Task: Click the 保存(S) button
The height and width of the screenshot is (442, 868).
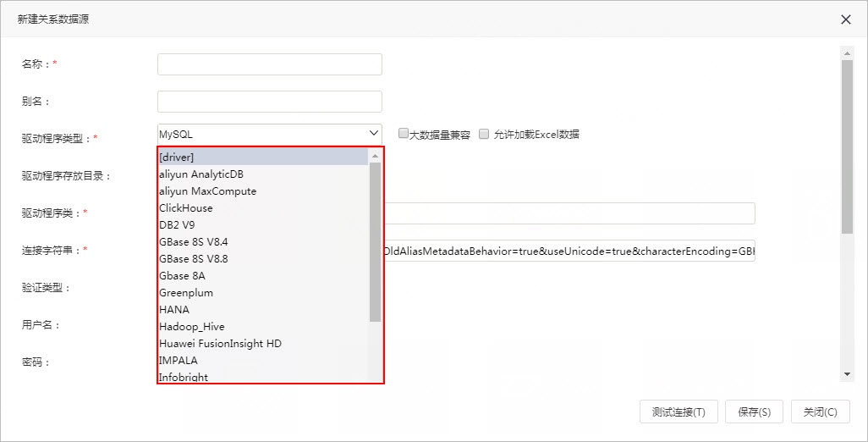Action: 754,412
